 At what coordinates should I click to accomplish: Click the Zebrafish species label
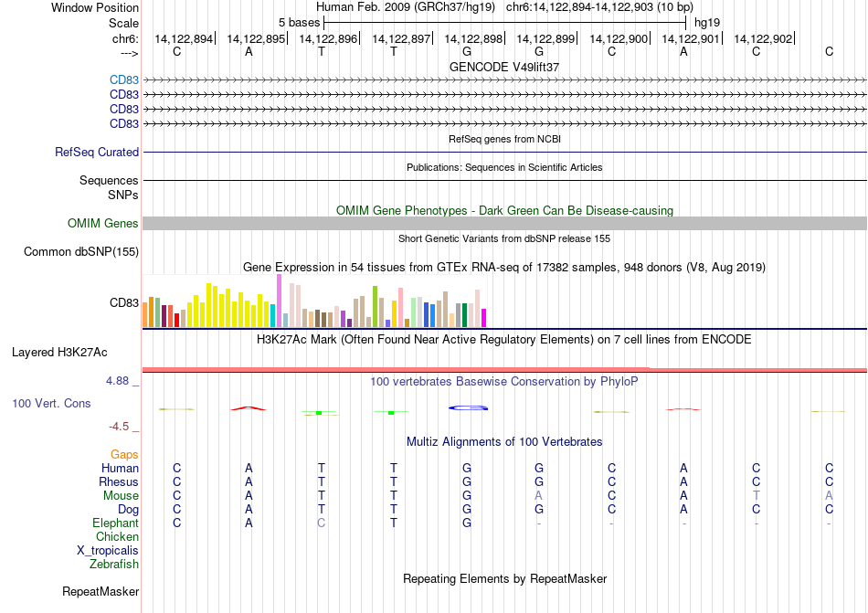click(114, 565)
